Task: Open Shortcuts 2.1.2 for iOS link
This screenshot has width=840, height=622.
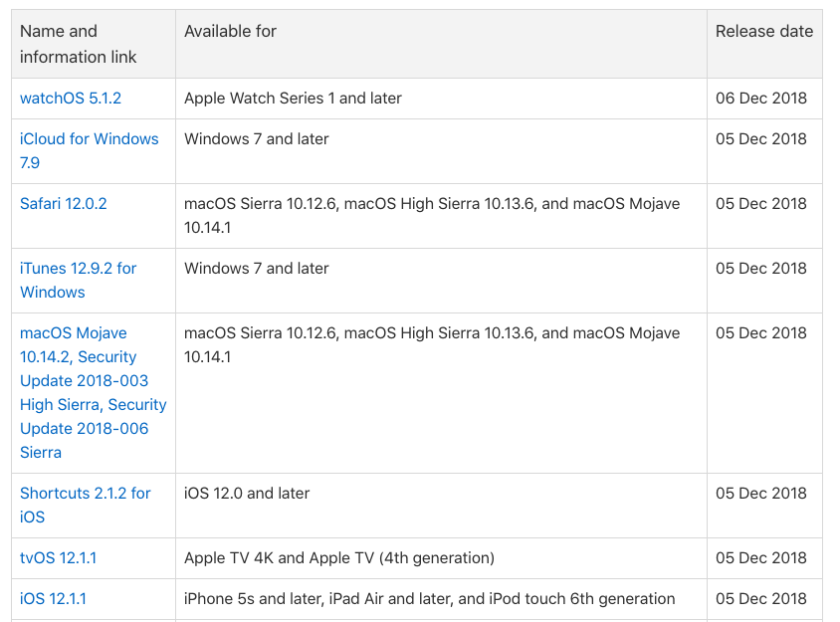Action: (86, 505)
